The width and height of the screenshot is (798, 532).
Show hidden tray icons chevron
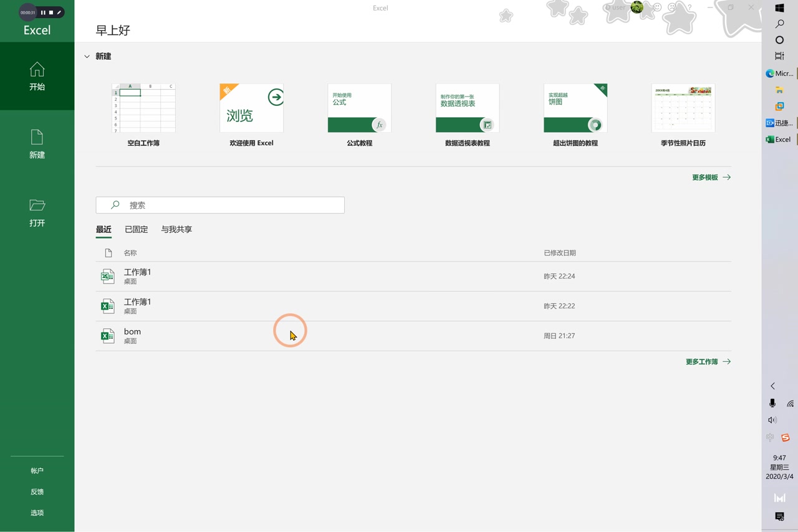[x=772, y=386]
